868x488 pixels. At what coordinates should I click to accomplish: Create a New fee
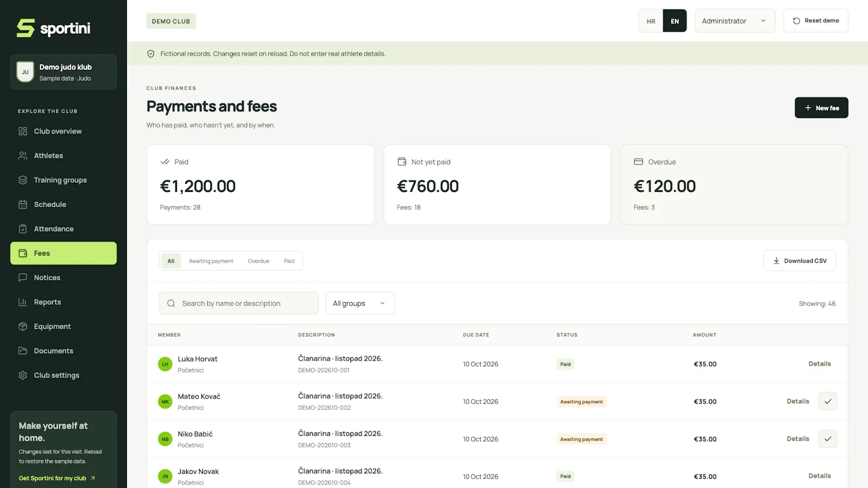point(821,108)
